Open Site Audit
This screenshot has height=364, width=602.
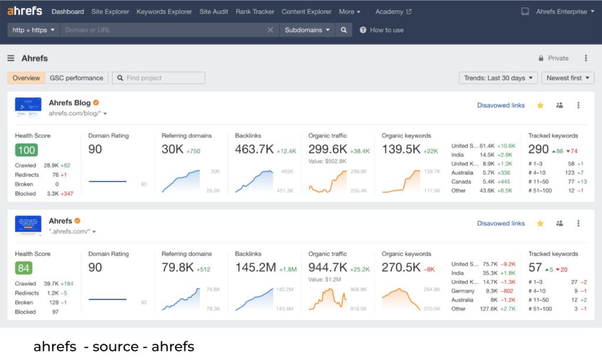click(214, 12)
